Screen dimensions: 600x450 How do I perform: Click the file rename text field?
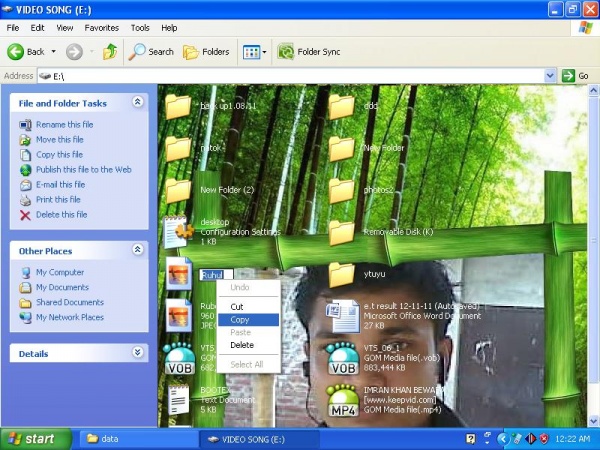click(216, 274)
